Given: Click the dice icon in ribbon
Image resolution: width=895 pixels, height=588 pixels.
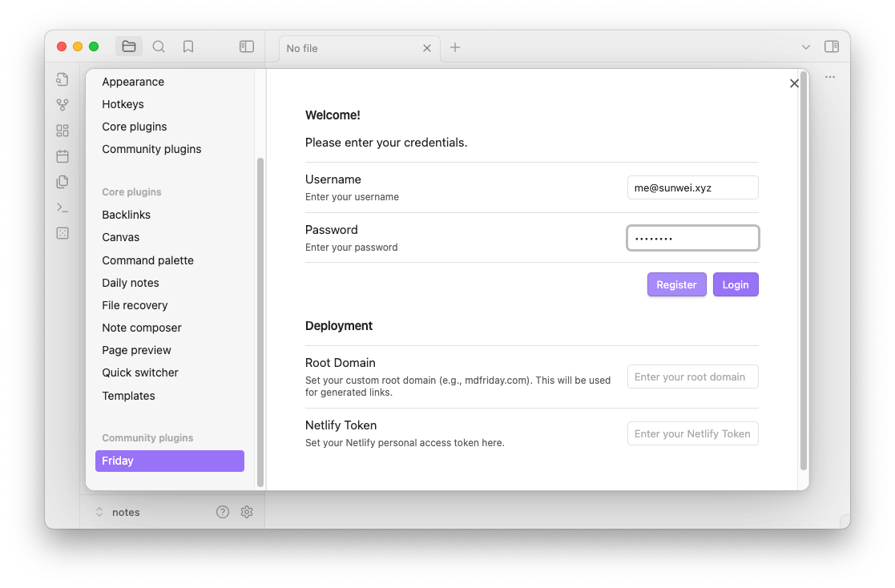Looking at the screenshot, I should pyautogui.click(x=62, y=233).
